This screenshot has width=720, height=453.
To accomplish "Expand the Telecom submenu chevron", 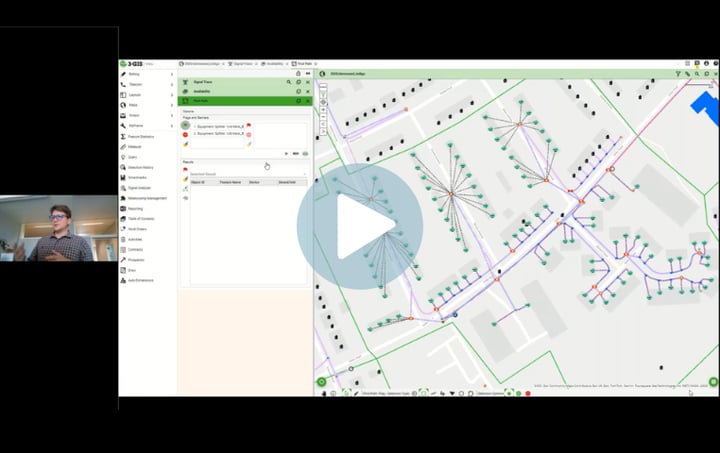I will [172, 84].
